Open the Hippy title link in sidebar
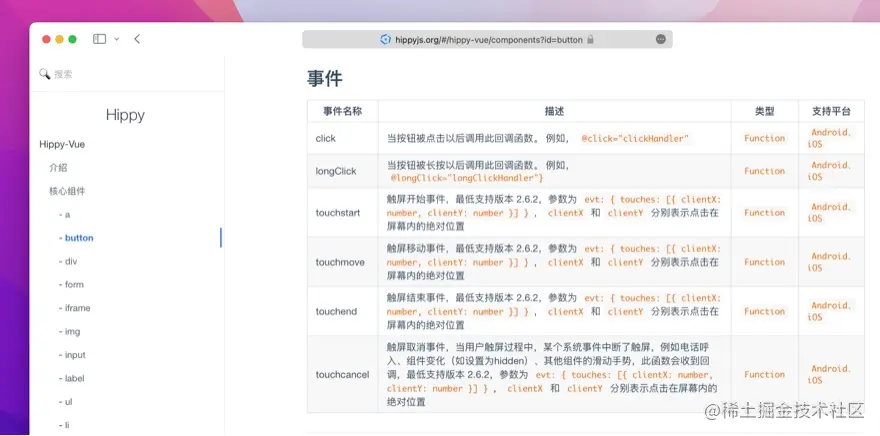 coord(125,115)
